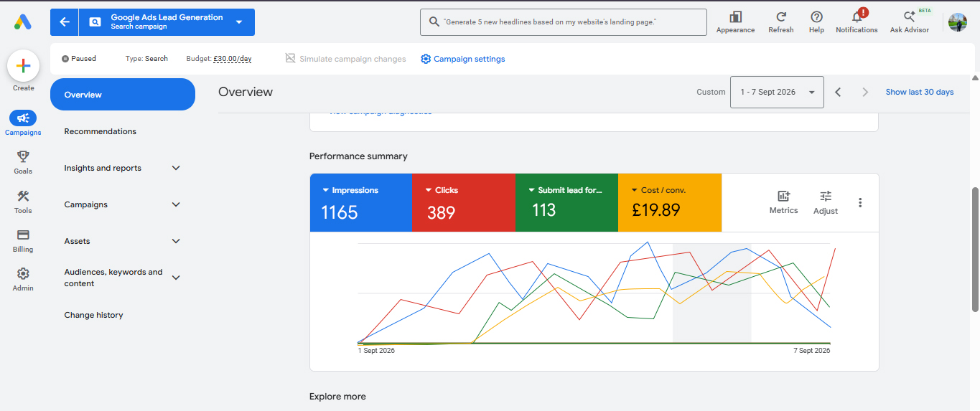This screenshot has height=411, width=980.
Task: Click Show last 30 days
Action: (x=920, y=92)
